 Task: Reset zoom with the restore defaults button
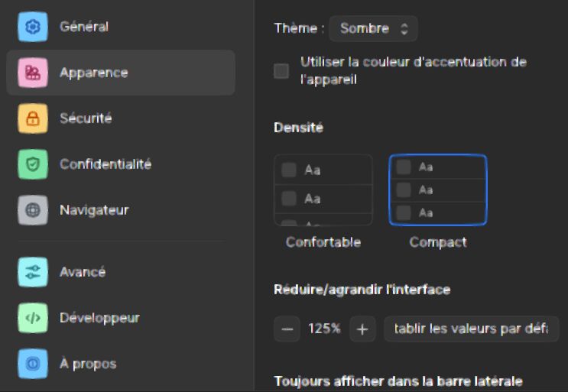click(471, 329)
